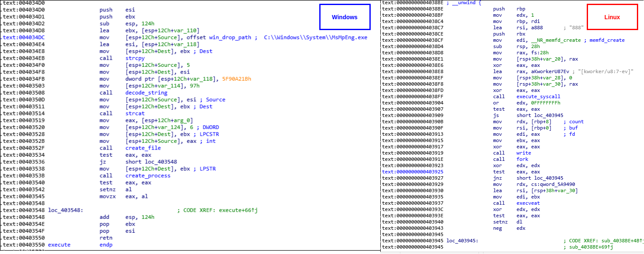
Task: Click the 'movzx eax, al' instruction
Action: (124, 196)
